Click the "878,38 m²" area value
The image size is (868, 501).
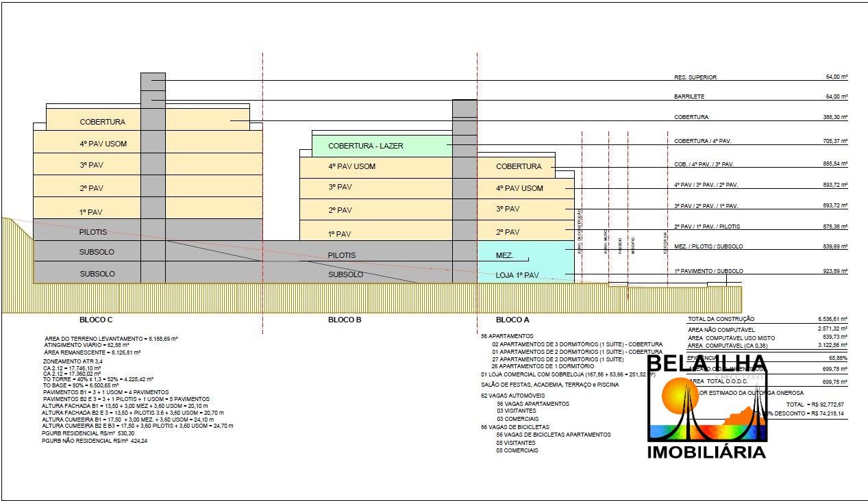point(836,227)
